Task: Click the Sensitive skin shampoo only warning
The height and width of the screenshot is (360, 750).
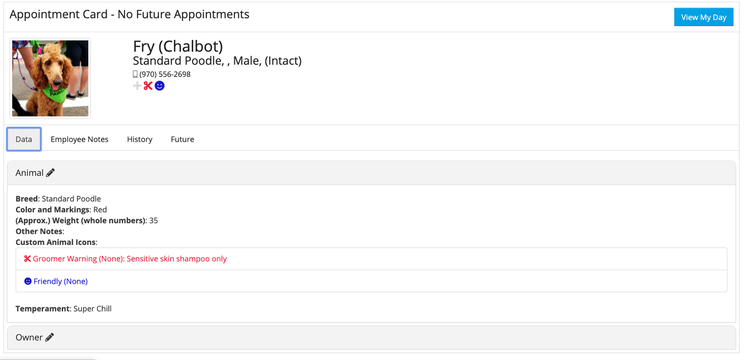Action: pos(176,259)
